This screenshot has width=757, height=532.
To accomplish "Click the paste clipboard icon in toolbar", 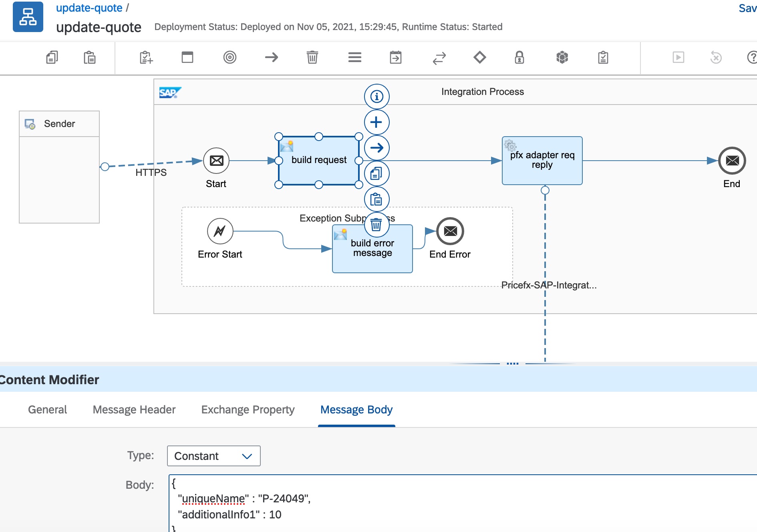I will pyautogui.click(x=89, y=57).
